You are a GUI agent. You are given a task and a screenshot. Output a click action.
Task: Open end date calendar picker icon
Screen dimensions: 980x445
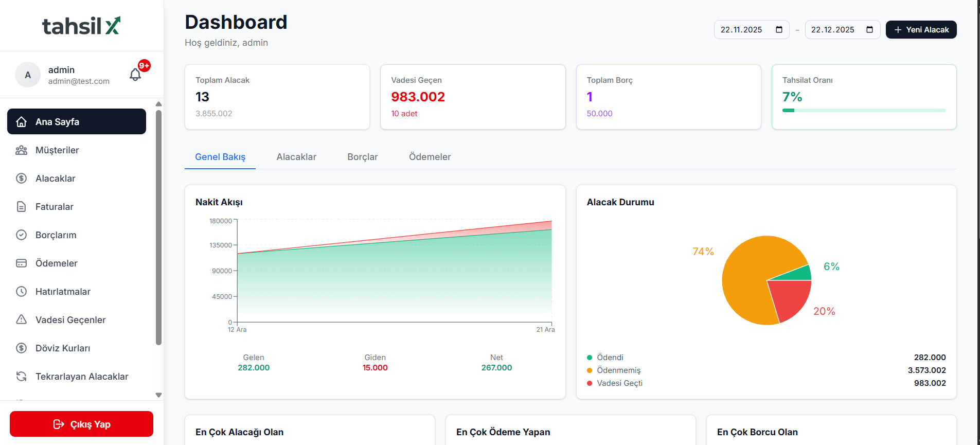point(869,30)
